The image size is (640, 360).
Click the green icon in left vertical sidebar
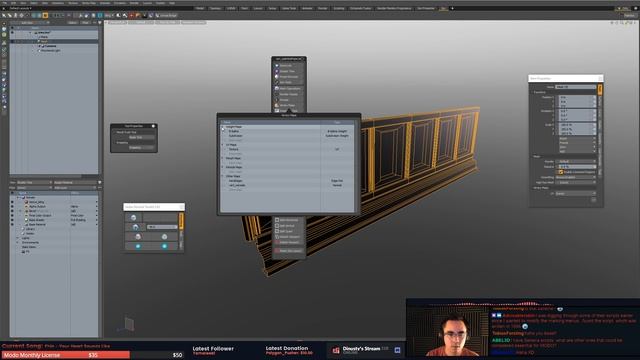4,35
